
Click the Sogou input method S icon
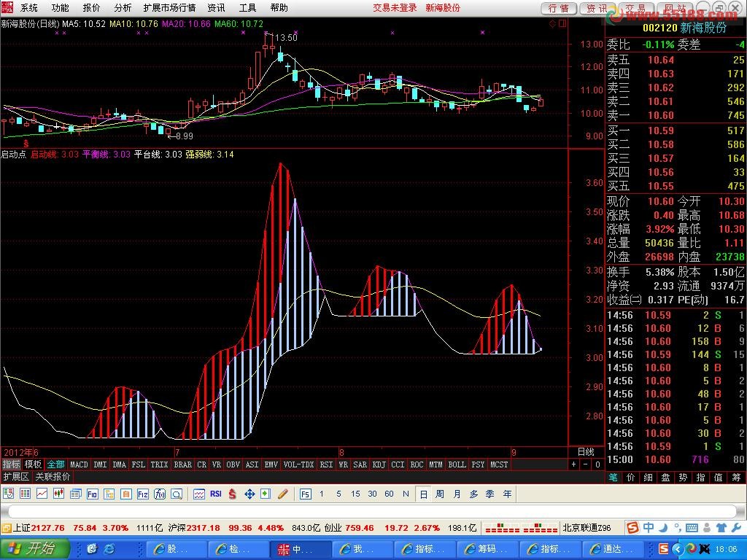632,528
